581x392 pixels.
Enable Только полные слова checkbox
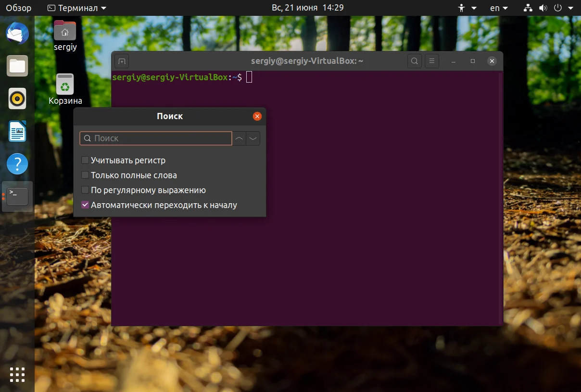(85, 175)
